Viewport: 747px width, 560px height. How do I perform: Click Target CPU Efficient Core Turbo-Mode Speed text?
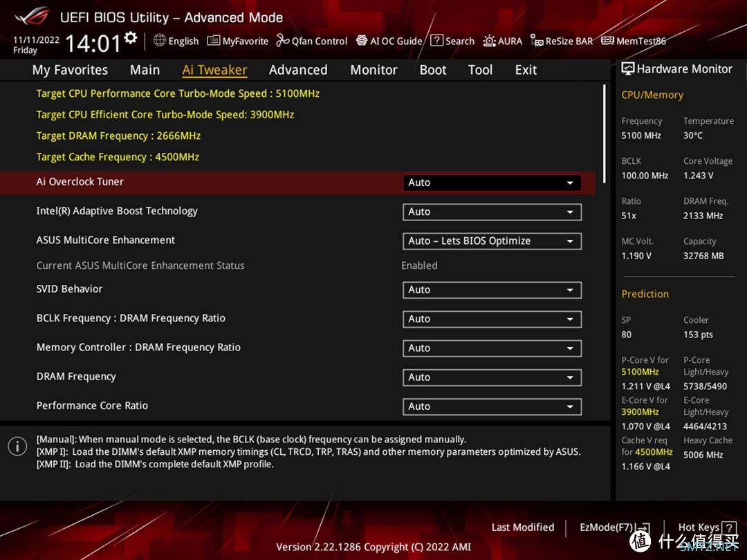[x=165, y=115]
